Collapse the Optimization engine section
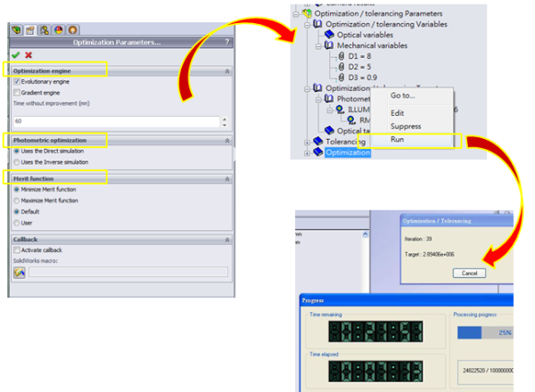535x392 pixels. [x=226, y=70]
